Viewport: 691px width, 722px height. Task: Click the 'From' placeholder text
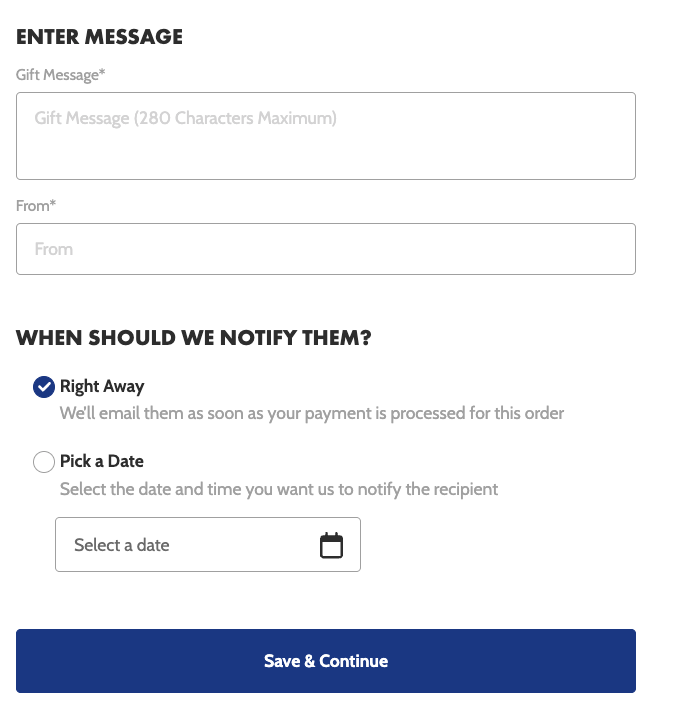pyautogui.click(x=54, y=249)
